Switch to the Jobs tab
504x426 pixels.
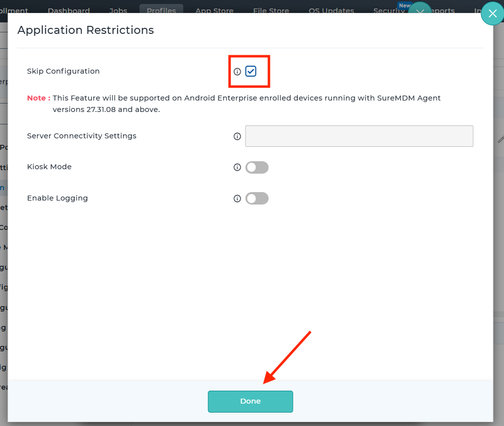118,10
